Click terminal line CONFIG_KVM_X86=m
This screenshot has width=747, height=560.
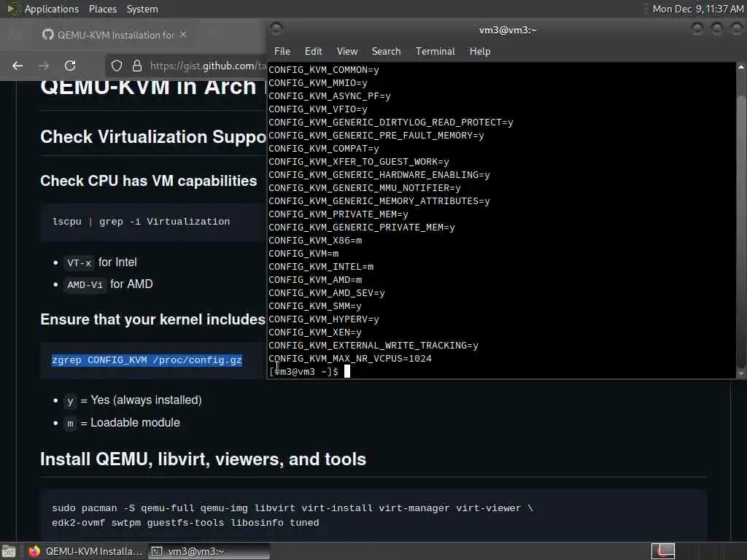315,241
